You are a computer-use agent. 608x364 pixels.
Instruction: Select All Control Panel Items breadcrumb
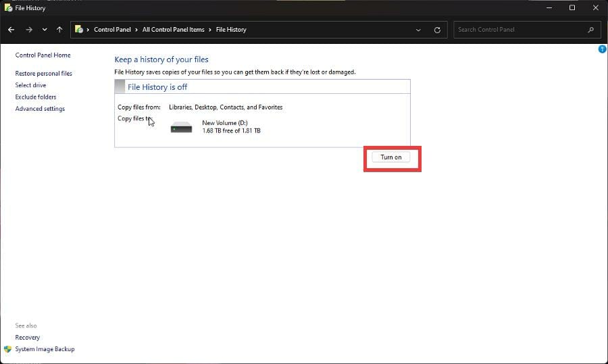[173, 30]
